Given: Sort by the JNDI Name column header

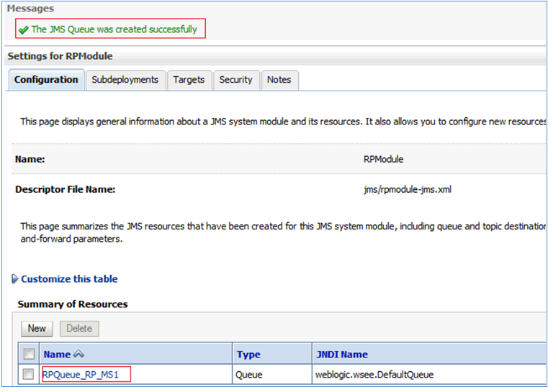Looking at the screenshot, I should click(342, 355).
